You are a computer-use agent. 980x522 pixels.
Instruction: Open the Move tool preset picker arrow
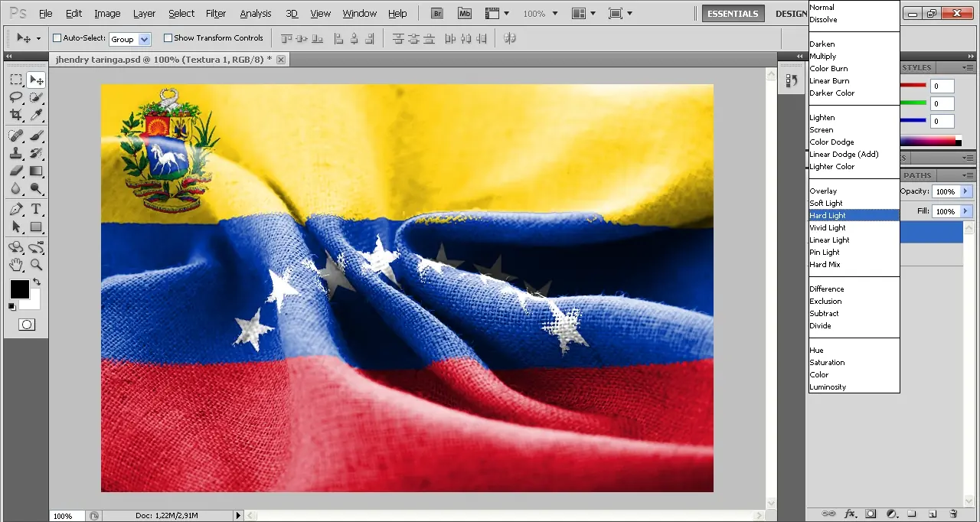38,38
